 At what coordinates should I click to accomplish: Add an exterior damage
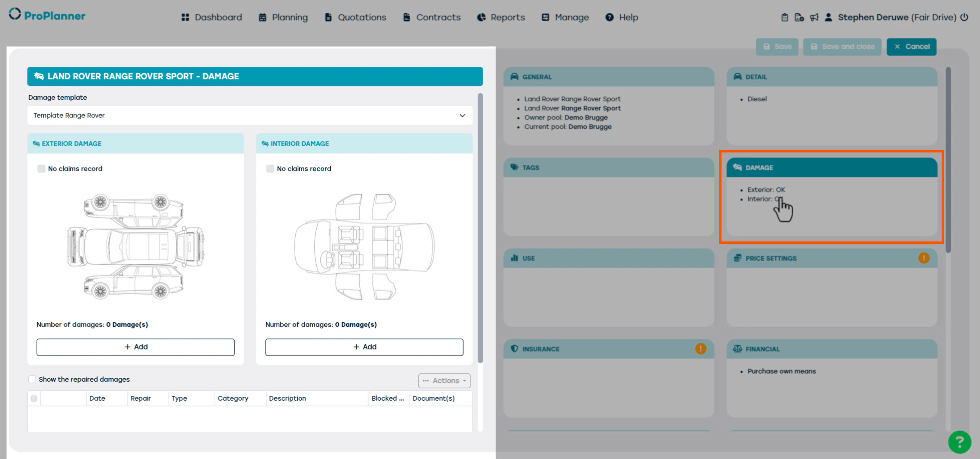pos(136,347)
